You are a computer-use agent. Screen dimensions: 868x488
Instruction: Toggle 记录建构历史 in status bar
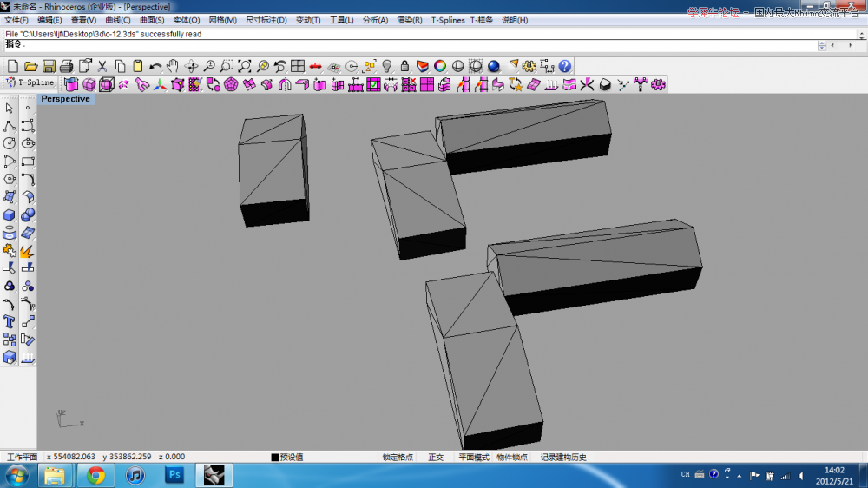pos(563,457)
